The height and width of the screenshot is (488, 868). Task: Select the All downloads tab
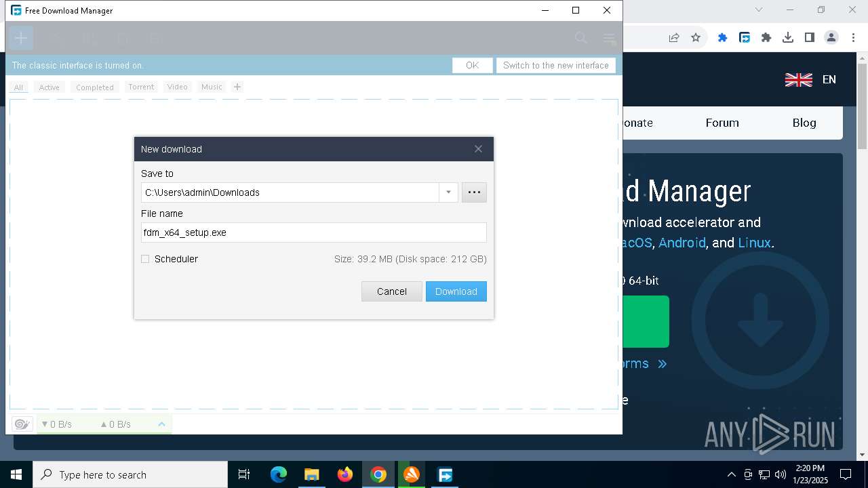18,87
